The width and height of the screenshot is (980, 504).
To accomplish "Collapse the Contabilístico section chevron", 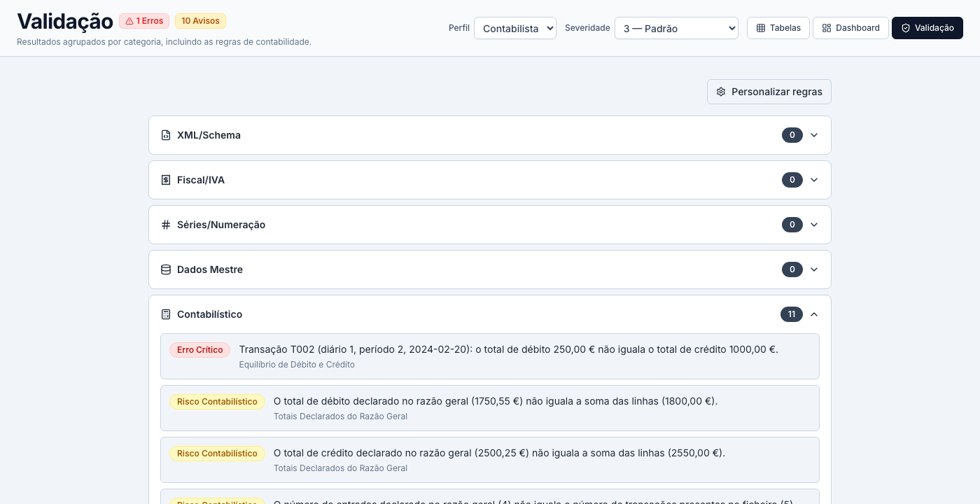I will (x=814, y=314).
